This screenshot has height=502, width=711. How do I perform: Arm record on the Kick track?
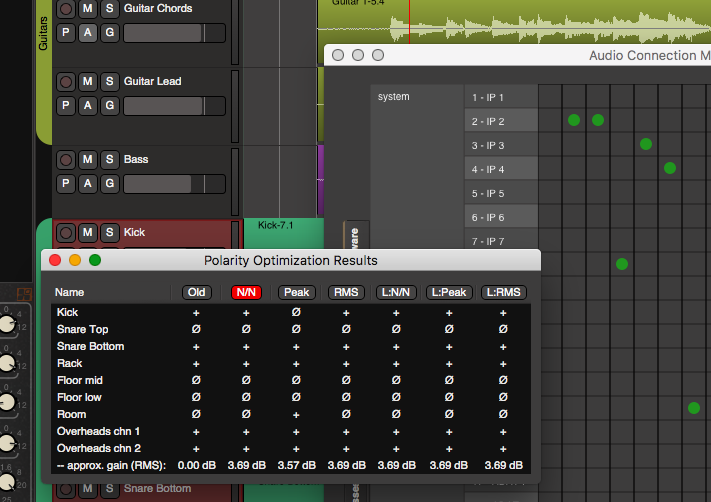point(66,232)
